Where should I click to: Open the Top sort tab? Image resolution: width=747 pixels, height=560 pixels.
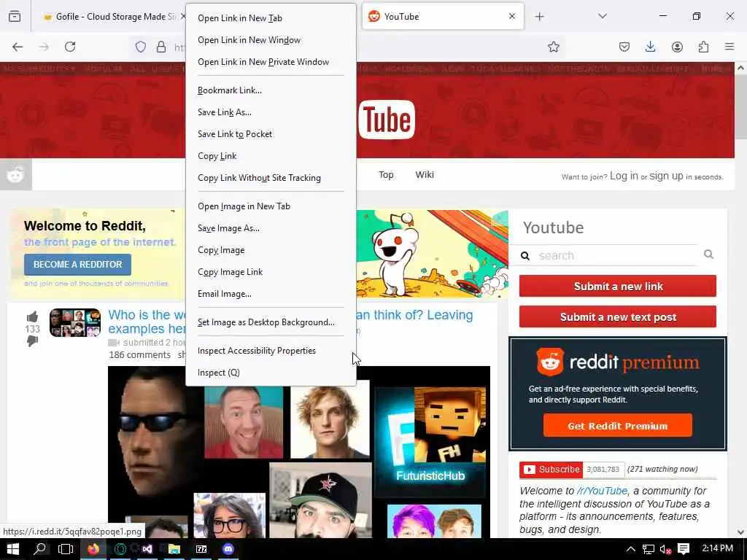tap(386, 175)
